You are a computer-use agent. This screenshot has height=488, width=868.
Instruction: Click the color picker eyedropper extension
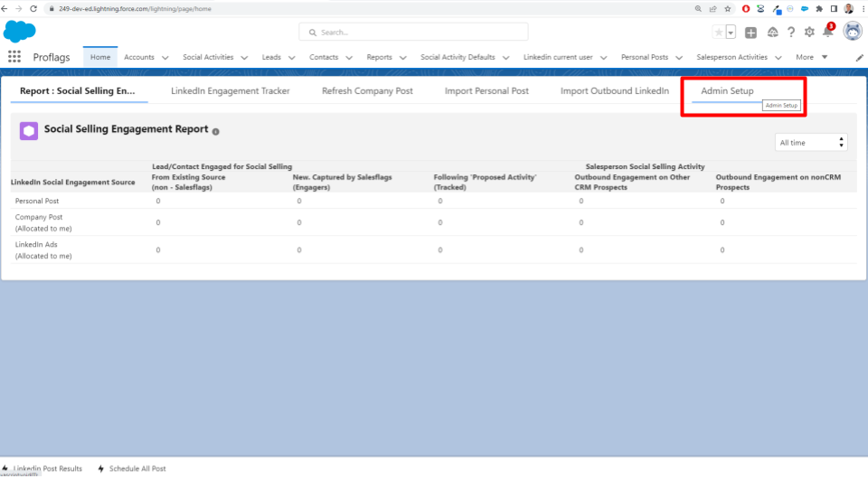[x=777, y=9]
